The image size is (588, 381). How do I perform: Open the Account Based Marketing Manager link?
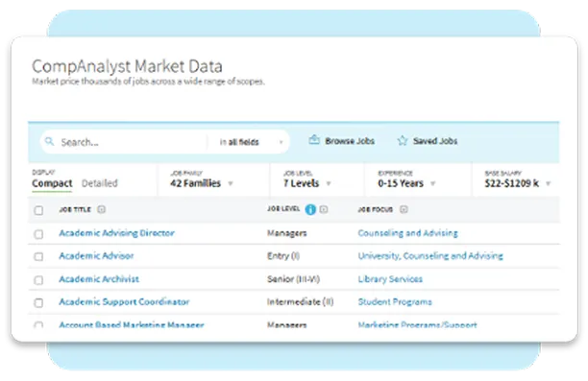coord(132,324)
